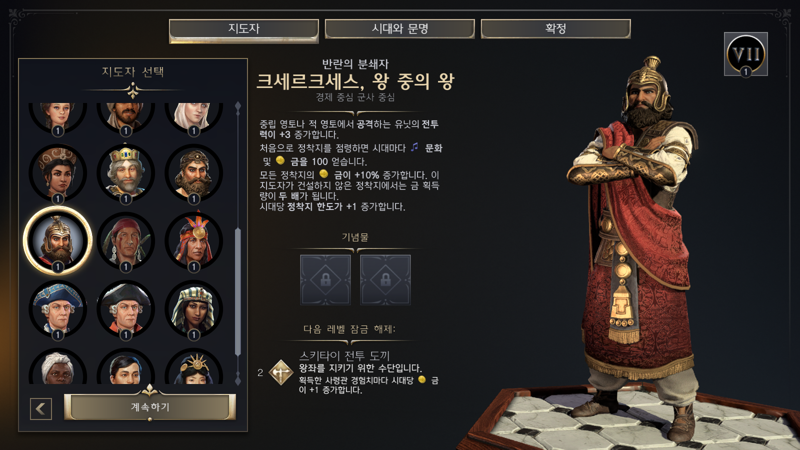Viewport: 800px width, 450px height.
Task: Click the leader list scrollbar thumb
Action: tap(238, 292)
